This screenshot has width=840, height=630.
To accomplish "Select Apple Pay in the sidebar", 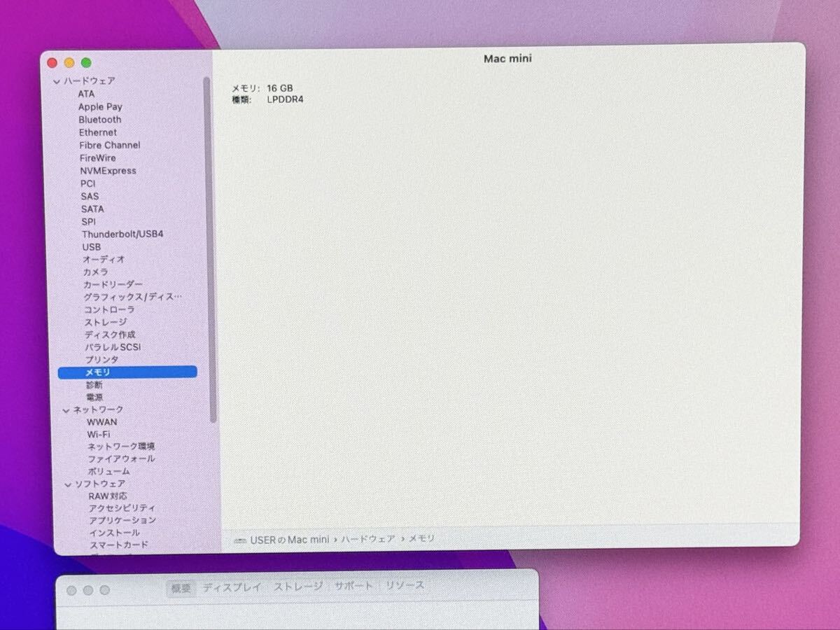I will (100, 107).
